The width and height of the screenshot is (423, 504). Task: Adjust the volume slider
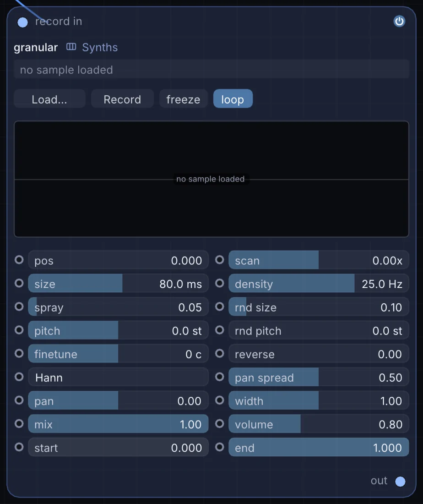pyautogui.click(x=319, y=424)
